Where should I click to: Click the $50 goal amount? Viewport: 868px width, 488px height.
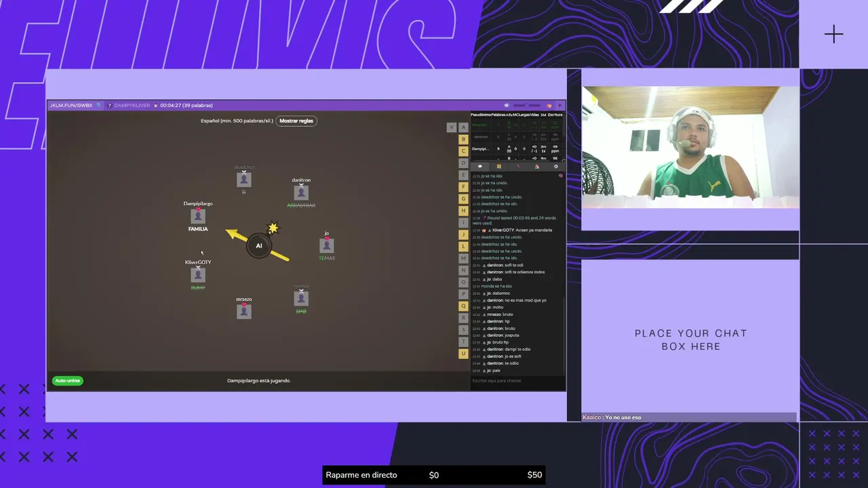[x=534, y=475]
